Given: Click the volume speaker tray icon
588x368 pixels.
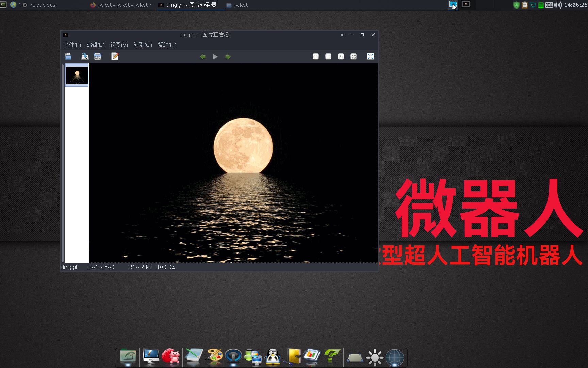Looking at the screenshot, I should (558, 5).
